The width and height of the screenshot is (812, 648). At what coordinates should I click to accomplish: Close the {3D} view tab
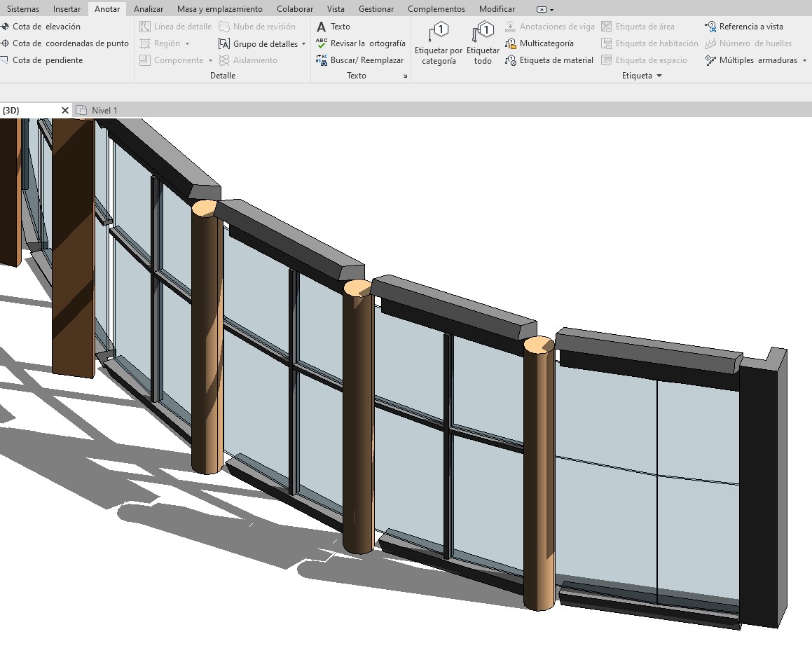(x=65, y=111)
